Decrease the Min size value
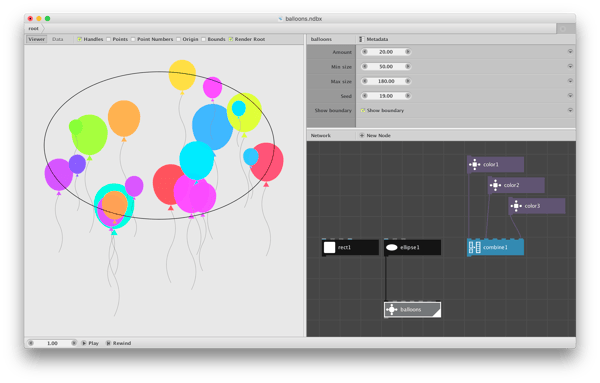The width and height of the screenshot is (600, 383). point(365,67)
